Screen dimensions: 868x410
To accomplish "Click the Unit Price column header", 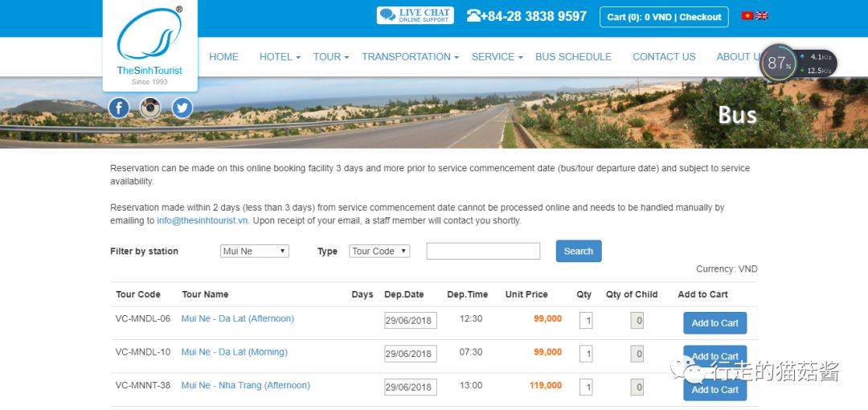I will pyautogui.click(x=526, y=294).
